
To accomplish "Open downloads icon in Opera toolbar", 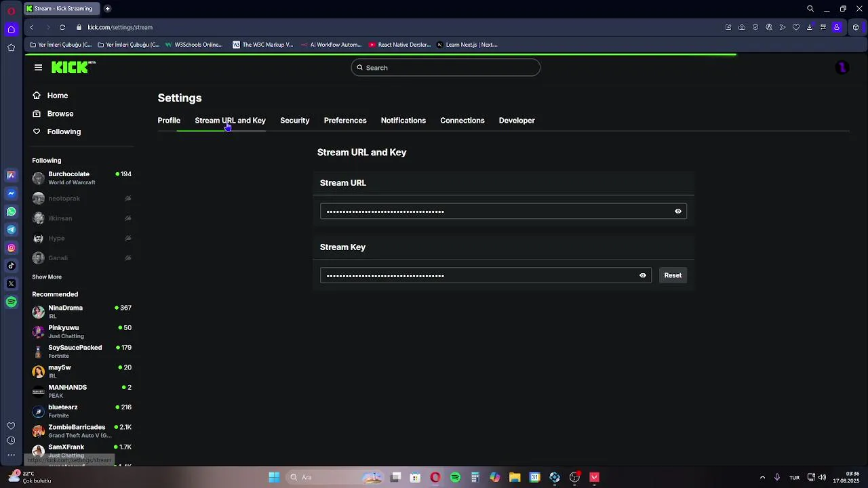I will pyautogui.click(x=810, y=27).
